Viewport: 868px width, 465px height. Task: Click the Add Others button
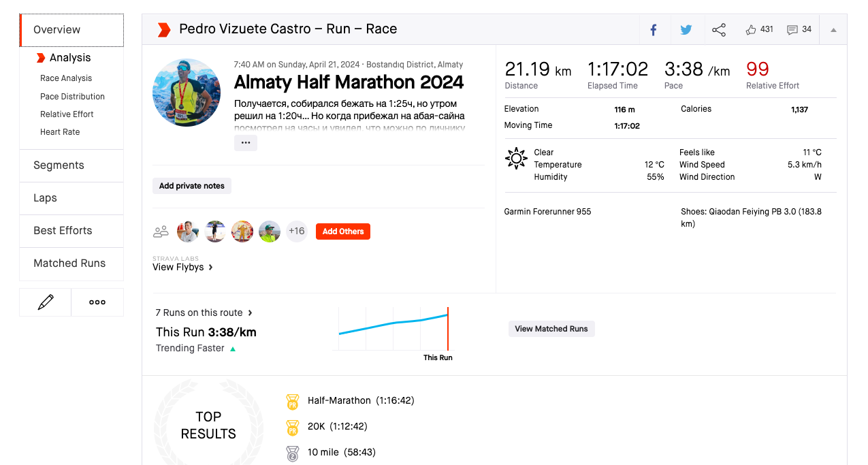click(343, 231)
